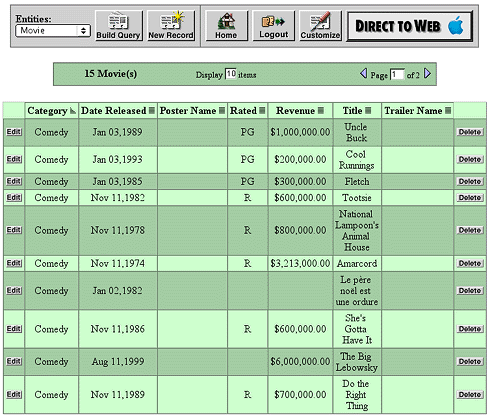This screenshot has width=491, height=418.
Task: Go to previous page arrow
Action: point(364,73)
